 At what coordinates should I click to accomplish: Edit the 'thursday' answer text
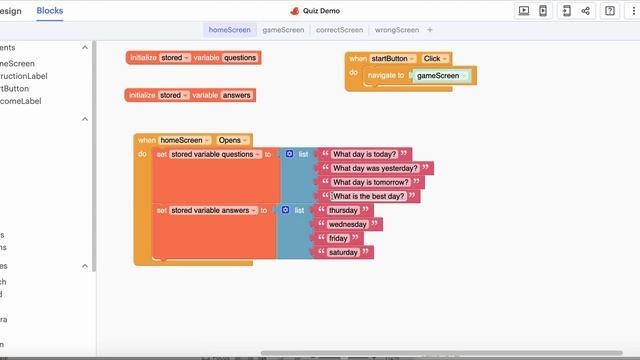click(x=343, y=210)
